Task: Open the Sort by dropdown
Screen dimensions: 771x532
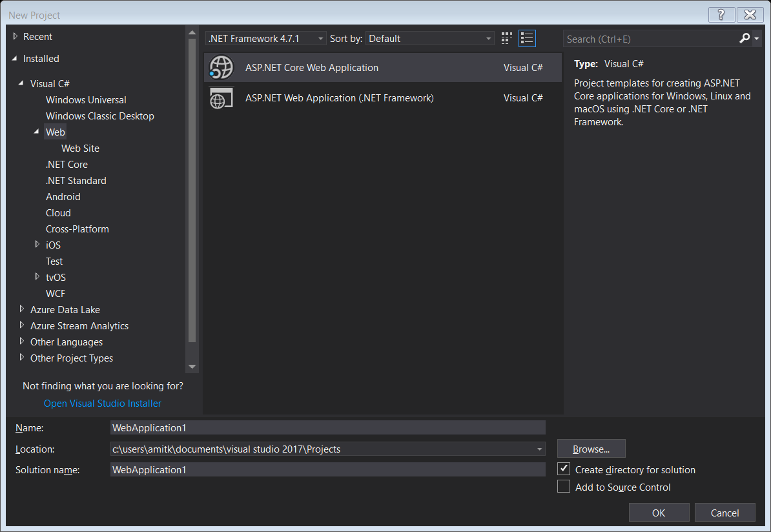Action: (430, 38)
